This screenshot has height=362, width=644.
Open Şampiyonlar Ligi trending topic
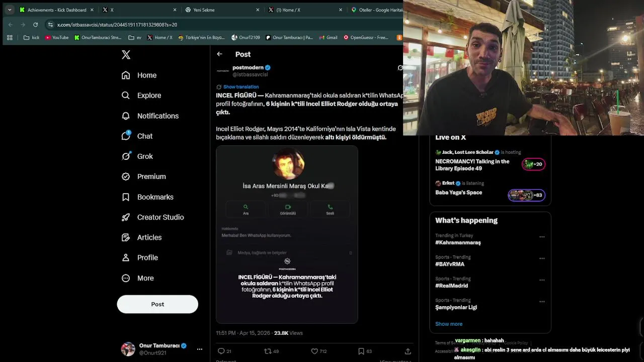coord(456,307)
